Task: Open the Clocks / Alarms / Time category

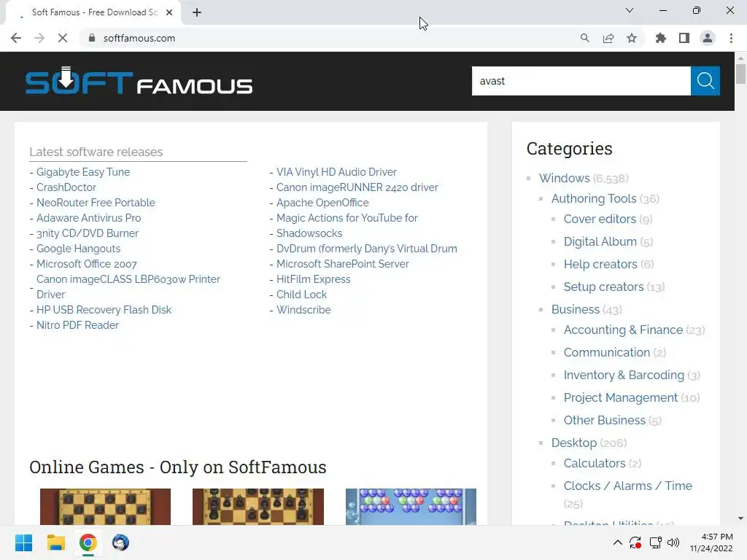Action: click(628, 486)
